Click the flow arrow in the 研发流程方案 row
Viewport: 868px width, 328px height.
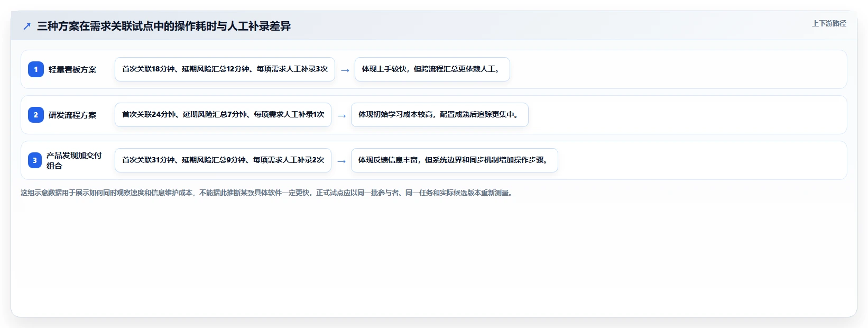click(x=341, y=116)
